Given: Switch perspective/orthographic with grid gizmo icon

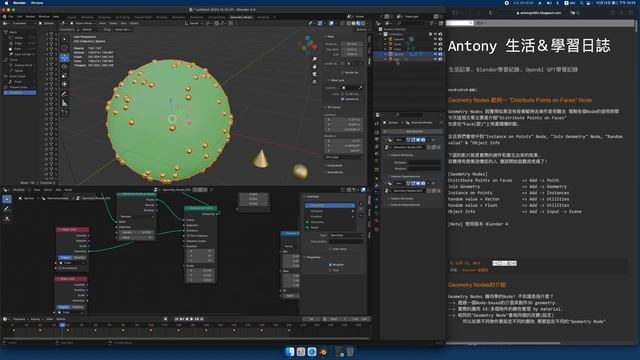Looking at the screenshot, I should 315,82.
